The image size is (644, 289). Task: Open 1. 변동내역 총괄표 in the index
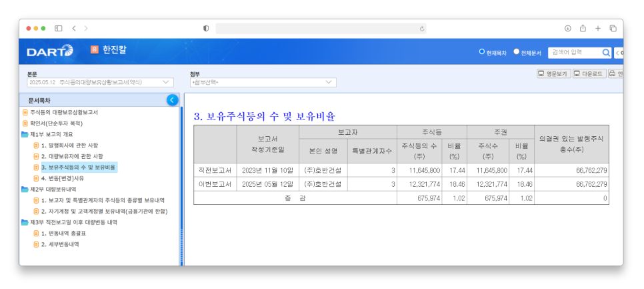63,233
